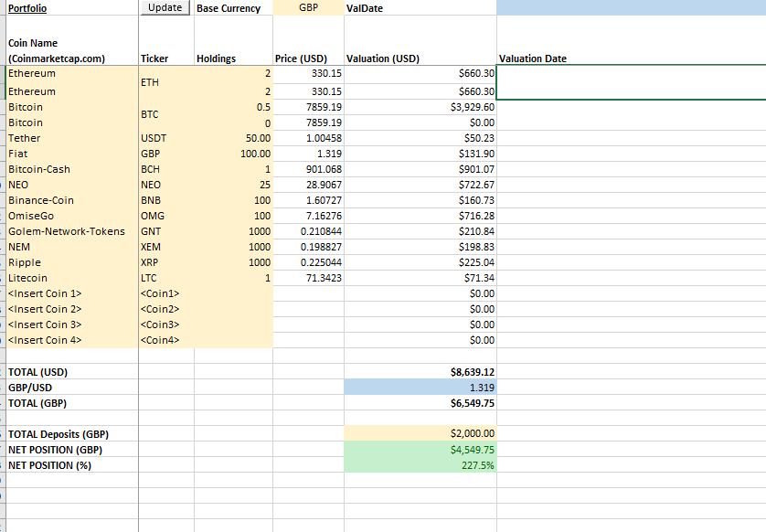
Task: Select valuation cell $716.28
Action: coord(420,216)
